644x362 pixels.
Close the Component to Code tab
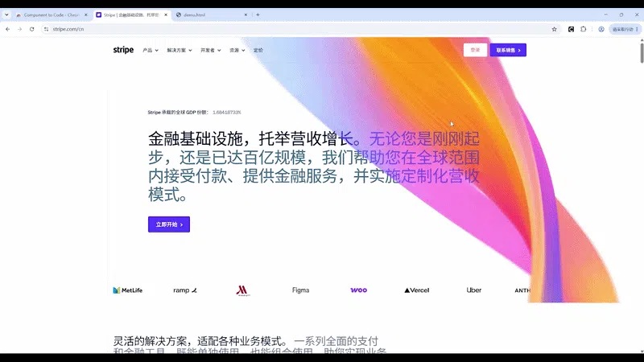pyautogui.click(x=86, y=14)
